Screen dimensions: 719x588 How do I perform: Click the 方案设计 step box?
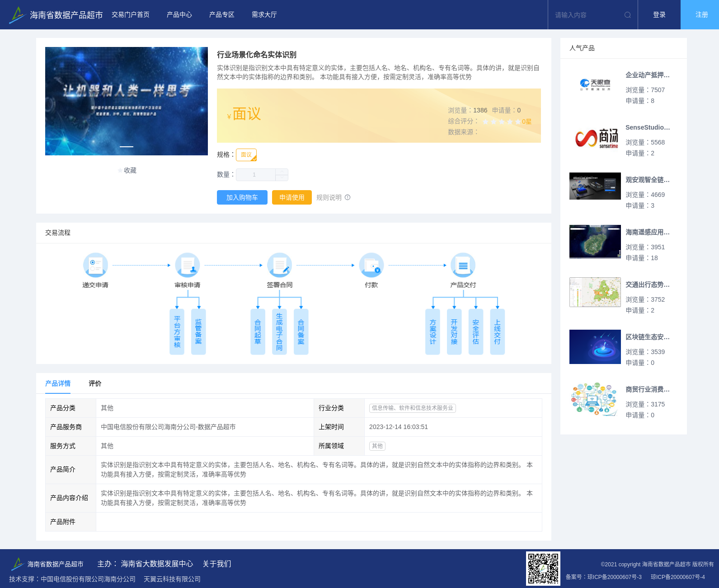[x=432, y=332]
